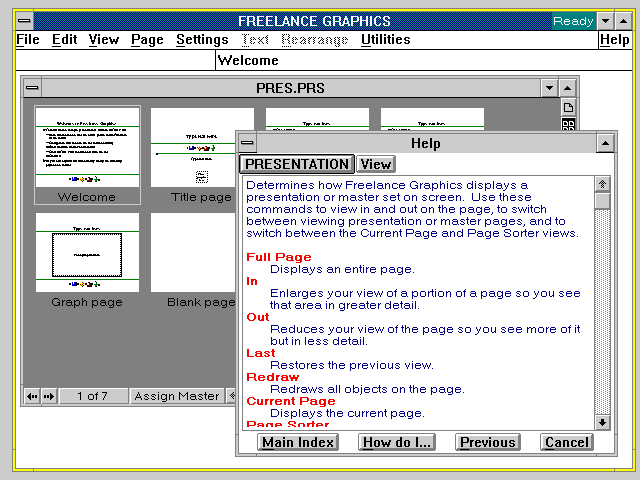Click the 1 of 7 page indicator
The height and width of the screenshot is (480, 640).
click(93, 396)
